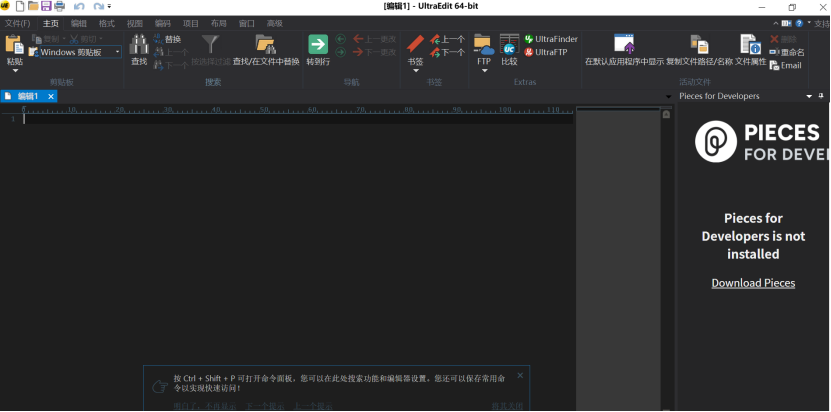Expand the FTP dropdown arrow
Image resolution: width=831 pixels, height=412 pixels.
tap(484, 71)
